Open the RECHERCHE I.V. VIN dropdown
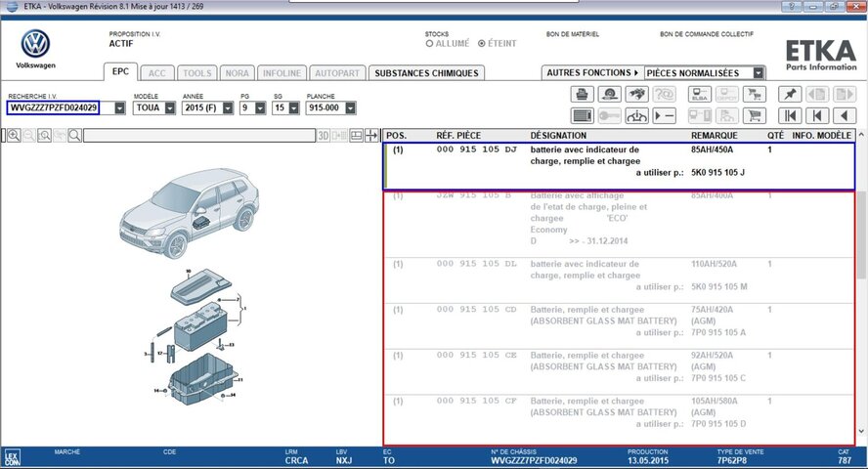This screenshot has width=868, height=469. click(120, 108)
